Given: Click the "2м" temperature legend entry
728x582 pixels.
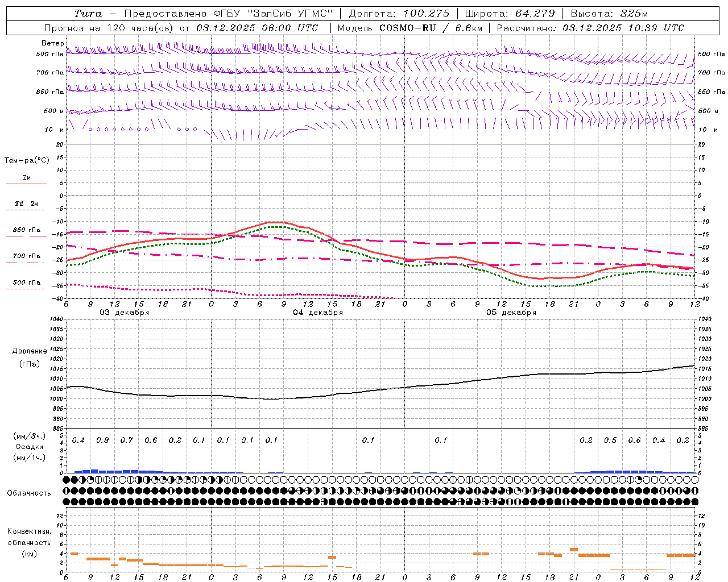Looking at the screenshot, I should (x=27, y=178).
